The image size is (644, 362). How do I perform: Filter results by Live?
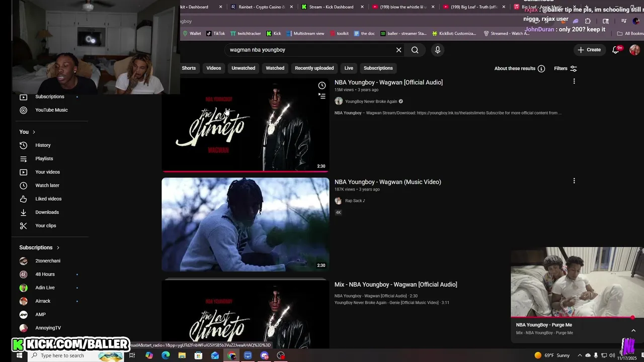pyautogui.click(x=349, y=68)
